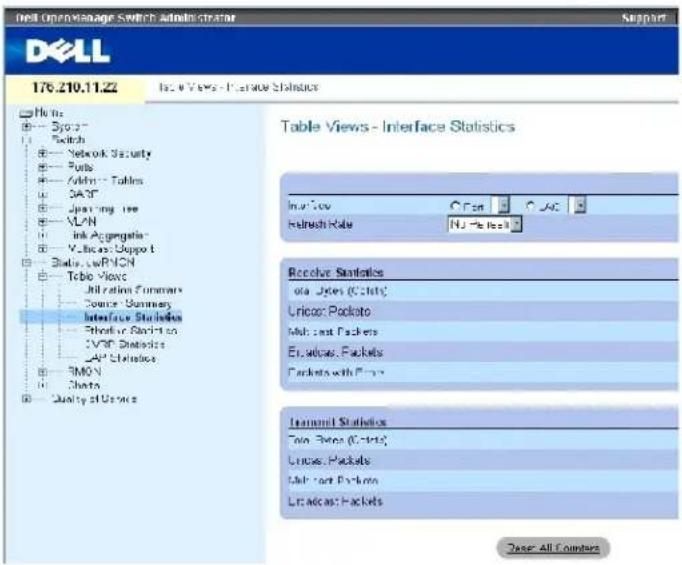Screen dimensions: 682x565
Task: Expand the Quality of Service node
Action: click(27, 399)
